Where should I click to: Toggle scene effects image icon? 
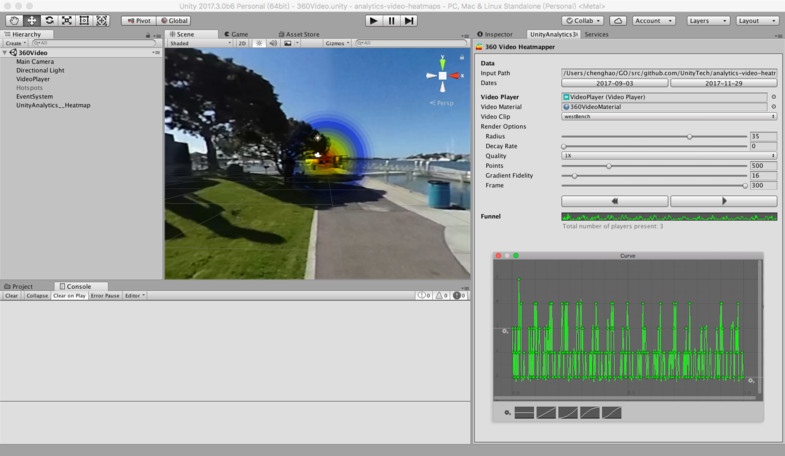pos(288,43)
